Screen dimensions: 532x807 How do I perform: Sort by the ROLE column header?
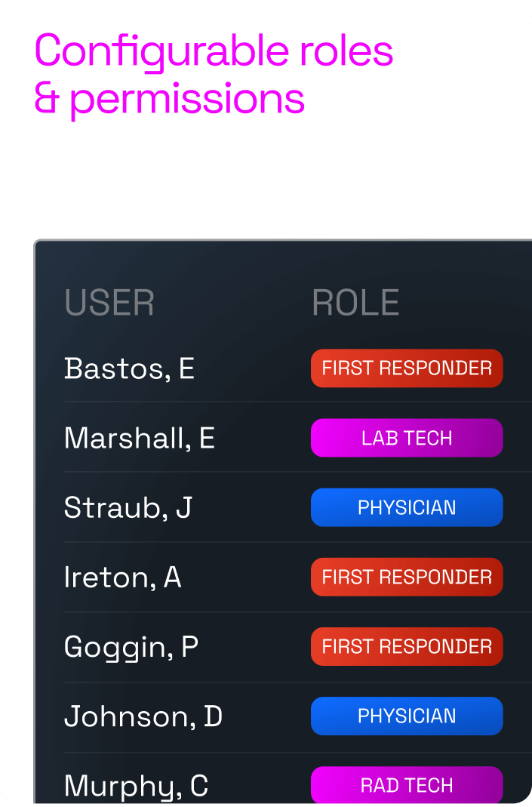(355, 303)
